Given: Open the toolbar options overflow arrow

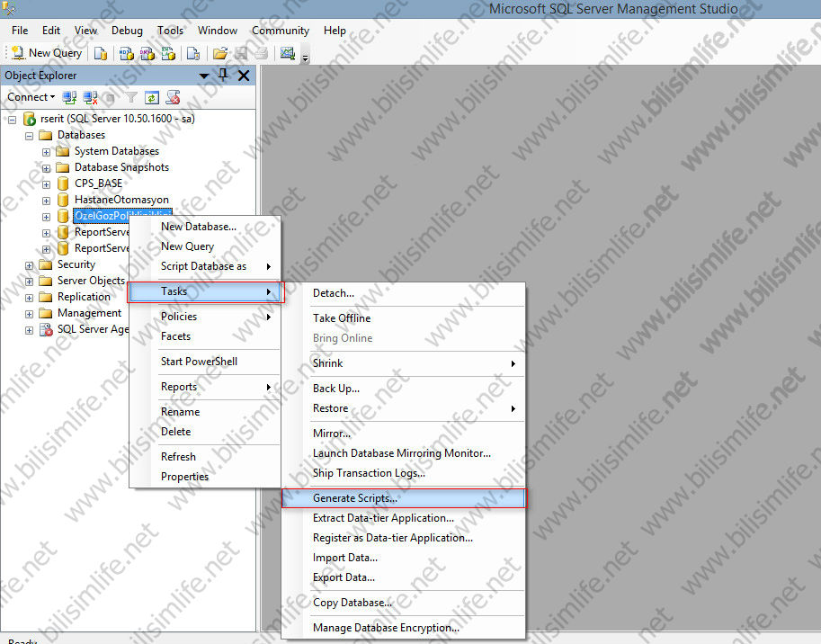Looking at the screenshot, I should 305,57.
